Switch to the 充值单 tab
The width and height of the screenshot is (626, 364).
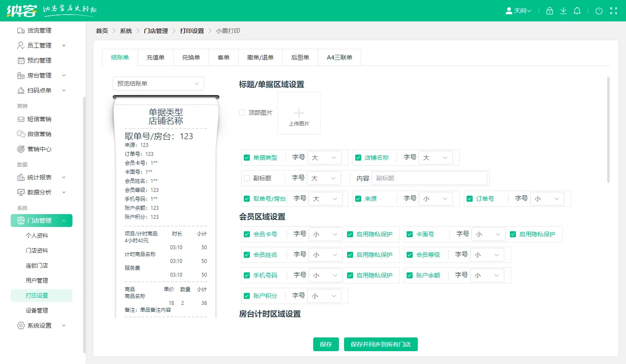click(x=156, y=57)
